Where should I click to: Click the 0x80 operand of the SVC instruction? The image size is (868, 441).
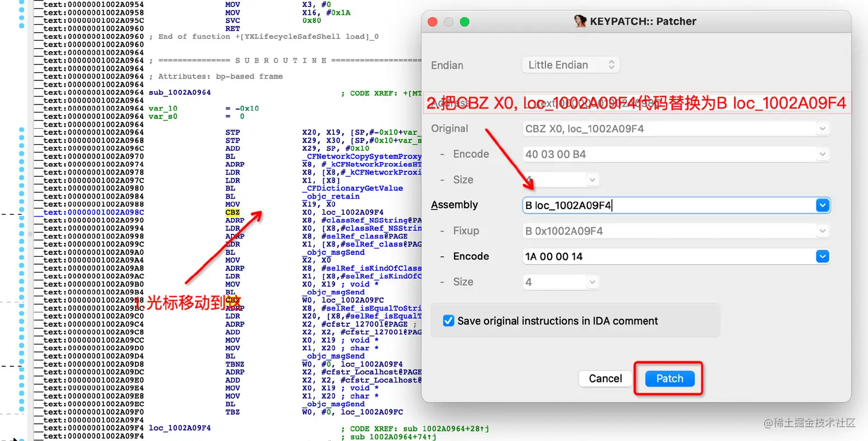pyautogui.click(x=312, y=20)
